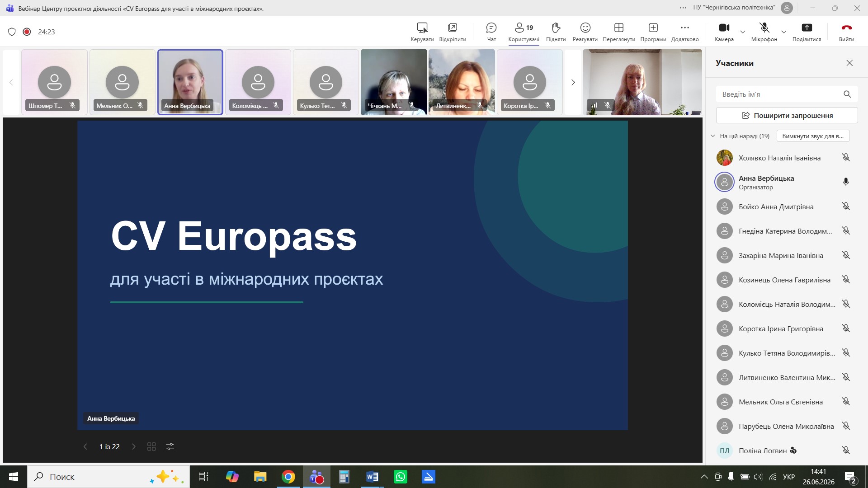Open the account profile avatar

click(787, 8)
